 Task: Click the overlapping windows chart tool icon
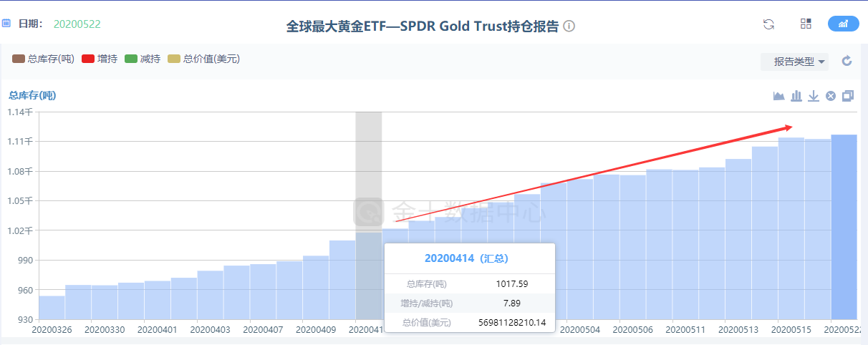pyautogui.click(x=848, y=96)
